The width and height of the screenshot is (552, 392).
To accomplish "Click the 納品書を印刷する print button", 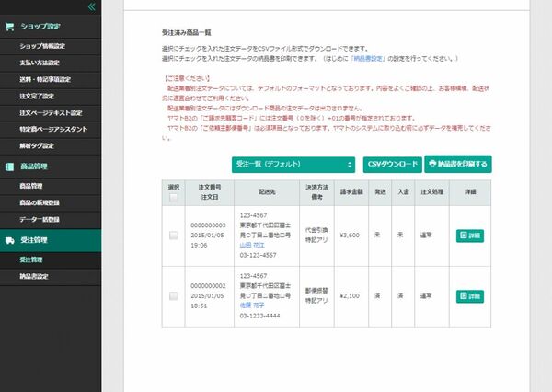I will [458, 164].
